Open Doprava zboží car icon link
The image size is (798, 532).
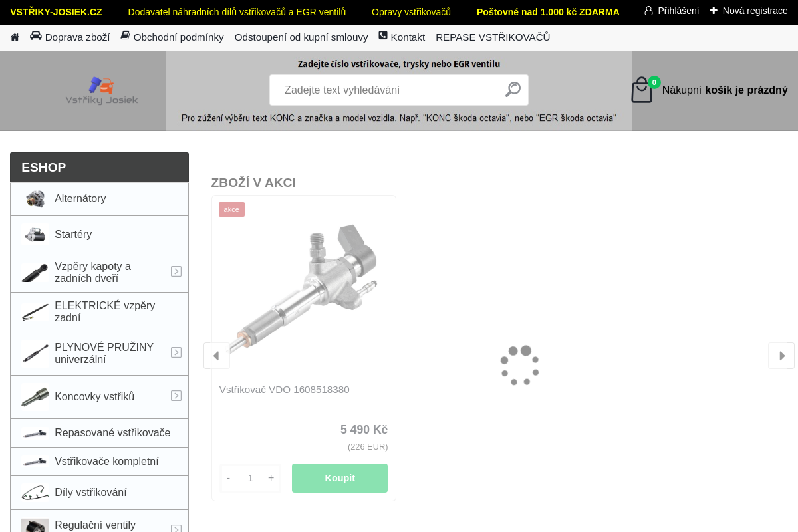tap(36, 36)
